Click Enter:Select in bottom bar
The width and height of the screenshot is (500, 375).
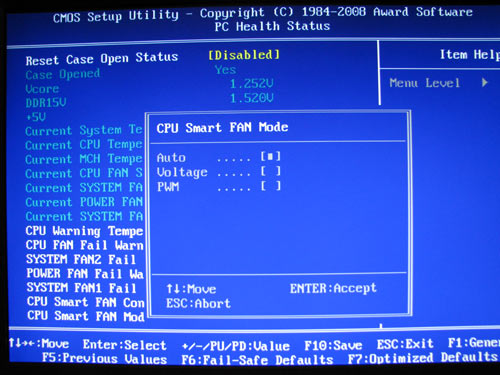124,345
